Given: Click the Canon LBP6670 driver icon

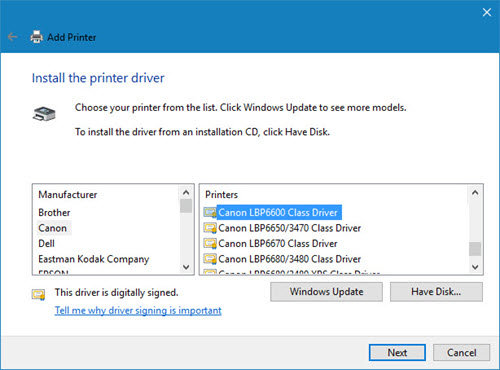Looking at the screenshot, I should (210, 243).
